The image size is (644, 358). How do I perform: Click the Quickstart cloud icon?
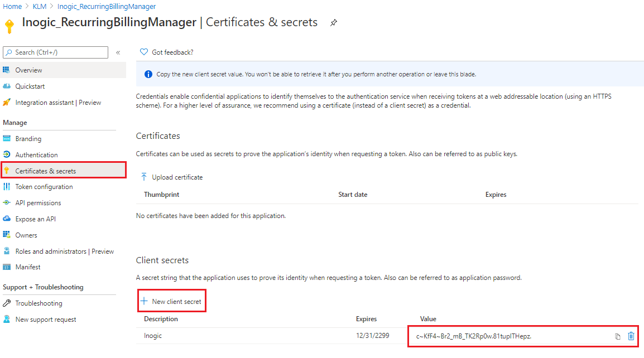pyautogui.click(x=7, y=86)
